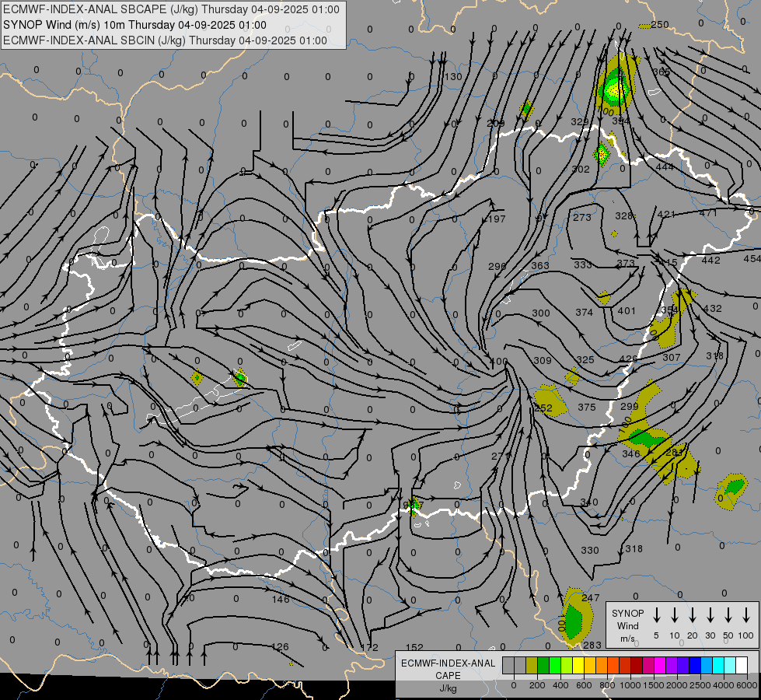
Task: Click the SBCIN title line at top
Action: [x=165, y=40]
